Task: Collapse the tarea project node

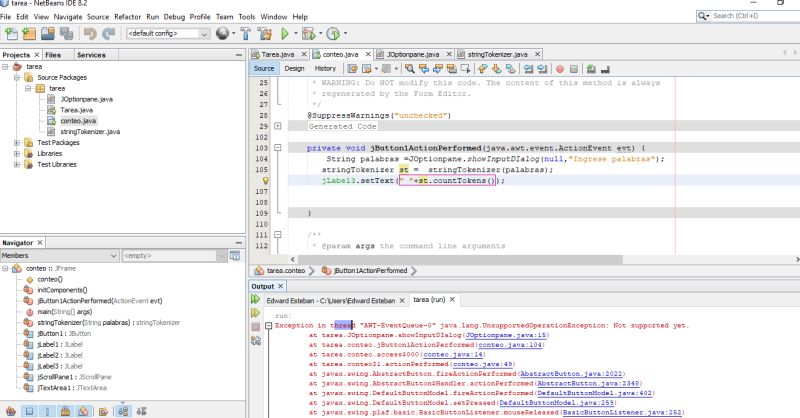Action: [5, 66]
